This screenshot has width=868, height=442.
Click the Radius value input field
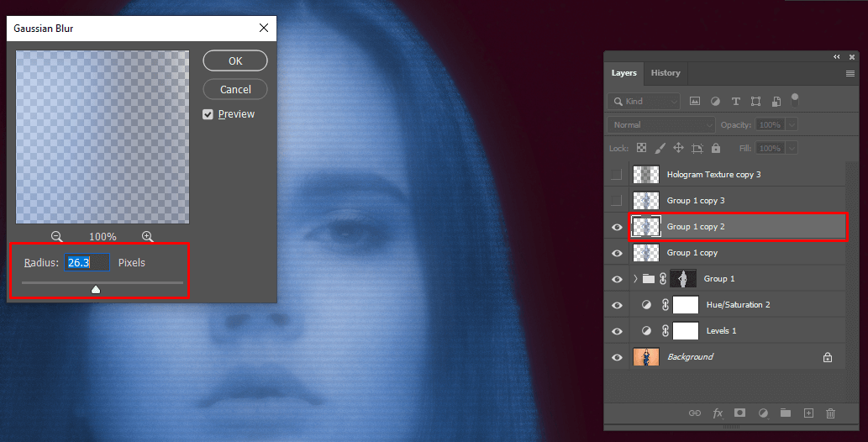pos(87,262)
